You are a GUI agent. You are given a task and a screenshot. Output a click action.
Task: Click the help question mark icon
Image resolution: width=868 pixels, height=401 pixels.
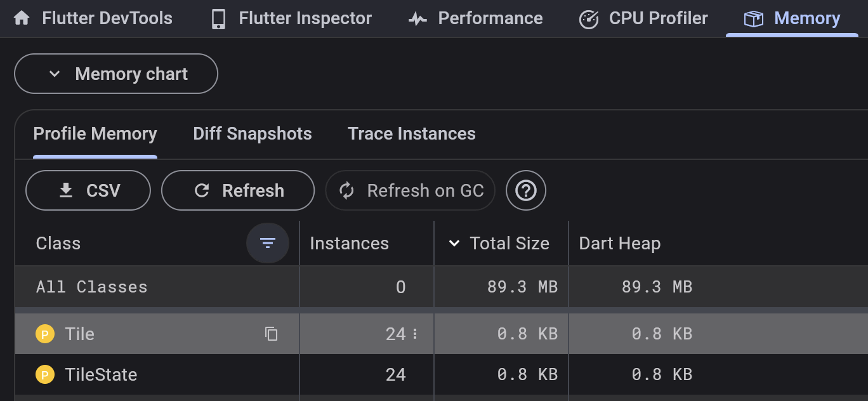[x=526, y=190]
